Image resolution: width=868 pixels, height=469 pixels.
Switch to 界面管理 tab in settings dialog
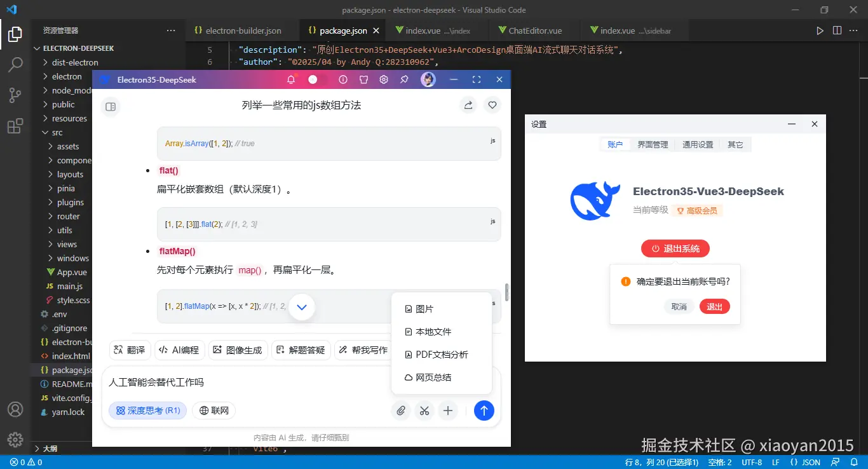coord(653,144)
